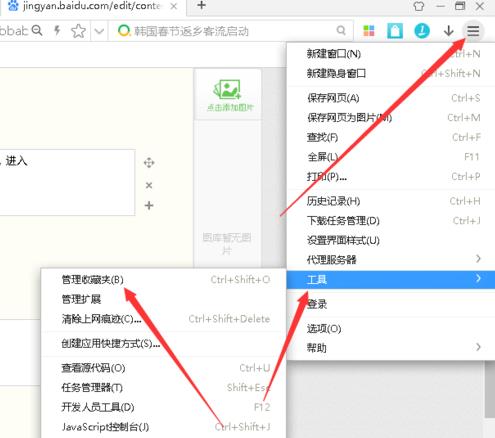
Task: Select 登录 menu item
Action: (391, 304)
